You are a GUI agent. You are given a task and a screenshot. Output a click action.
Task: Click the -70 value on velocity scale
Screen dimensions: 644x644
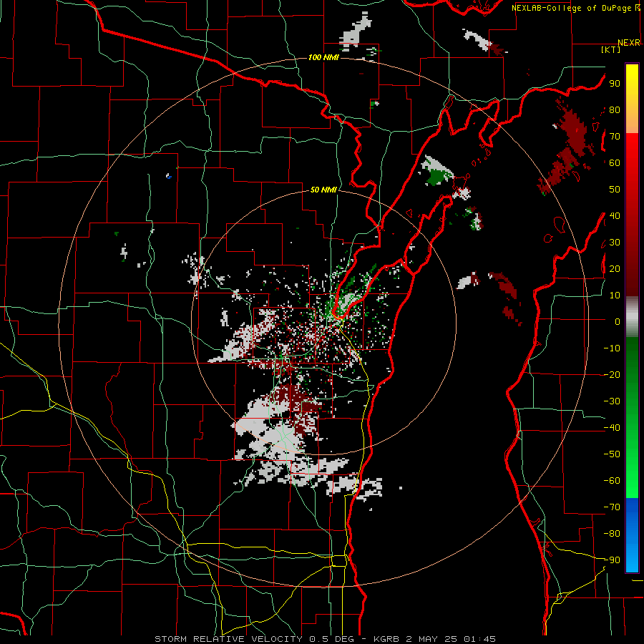612,507
